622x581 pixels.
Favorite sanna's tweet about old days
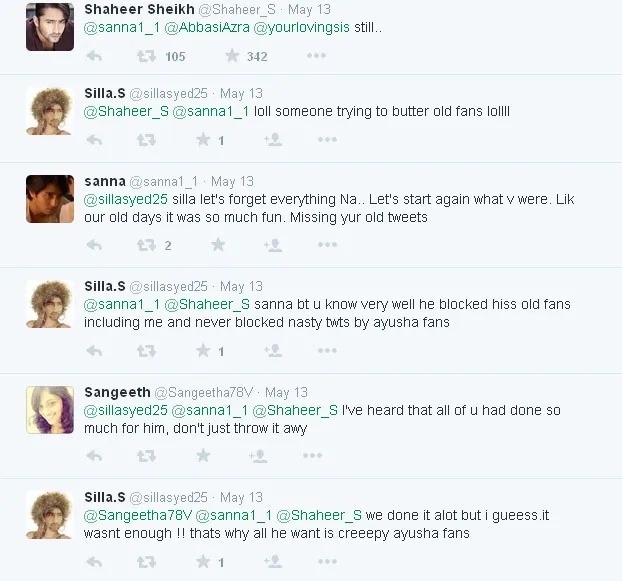click(218, 244)
